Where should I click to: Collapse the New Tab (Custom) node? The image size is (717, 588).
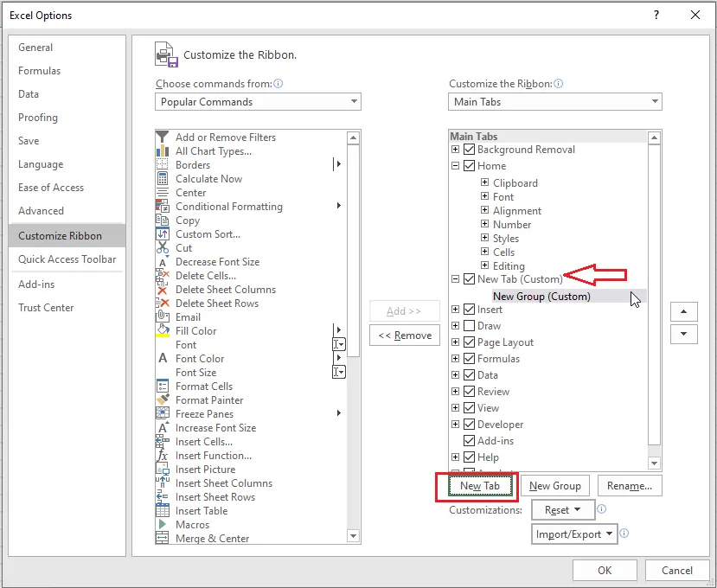455,278
